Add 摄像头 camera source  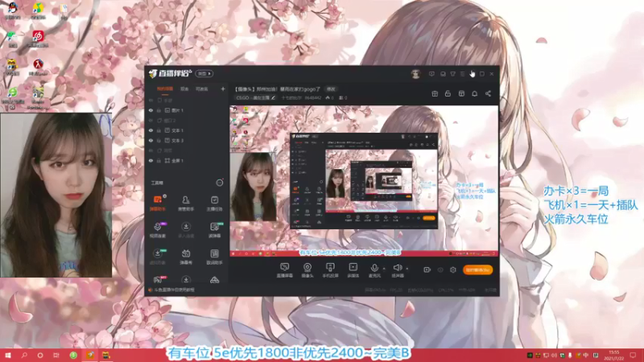pyautogui.click(x=308, y=270)
